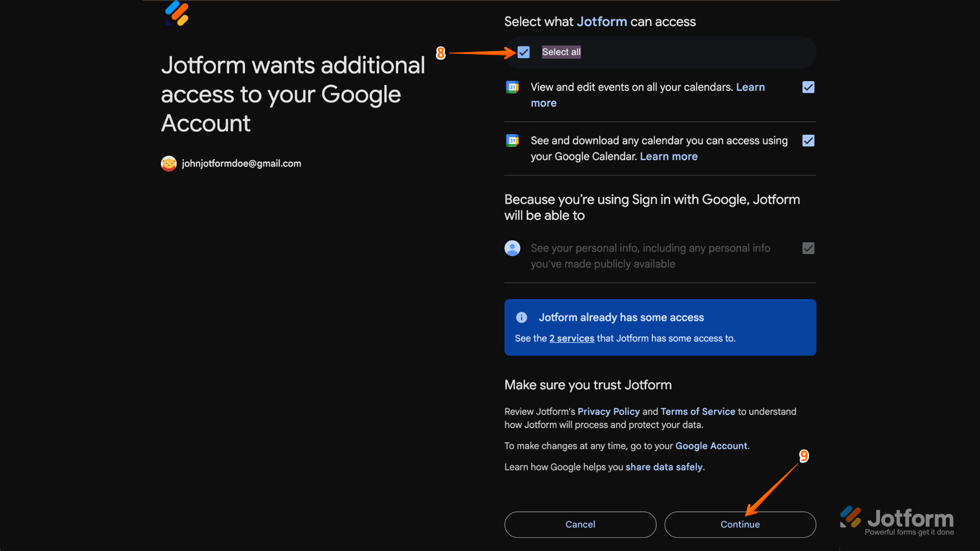Open Learn more for downloading calendars
Screen dimensions: 980x551
[x=669, y=157]
